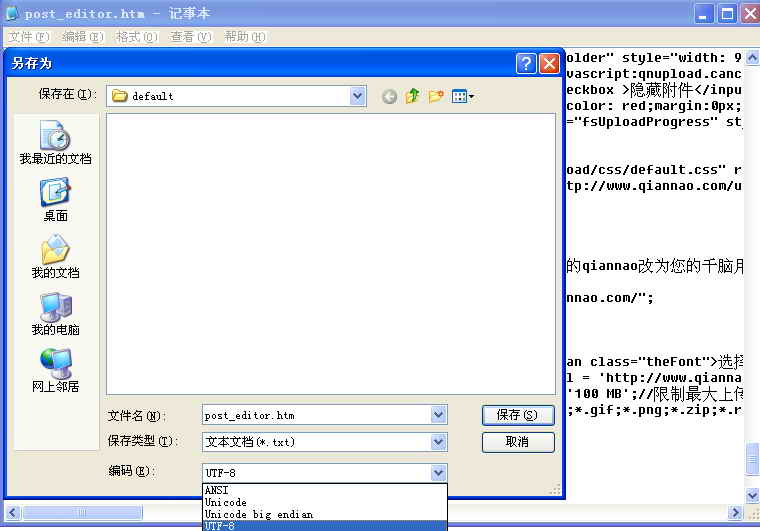Open My Recent Documents (我最近的文档) shortcut
Image resolution: width=760 pixels, height=531 pixels.
click(x=55, y=143)
